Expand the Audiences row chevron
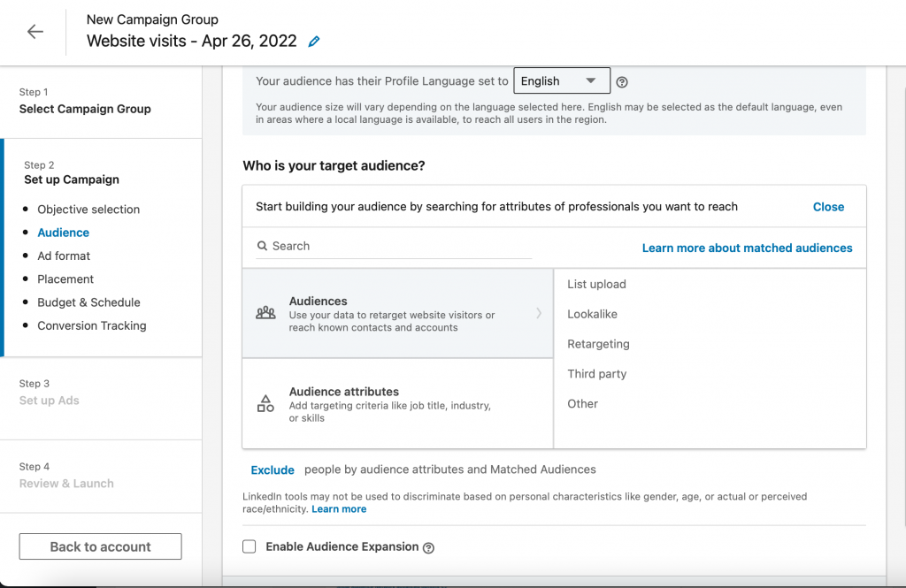The width and height of the screenshot is (906, 588). click(539, 311)
